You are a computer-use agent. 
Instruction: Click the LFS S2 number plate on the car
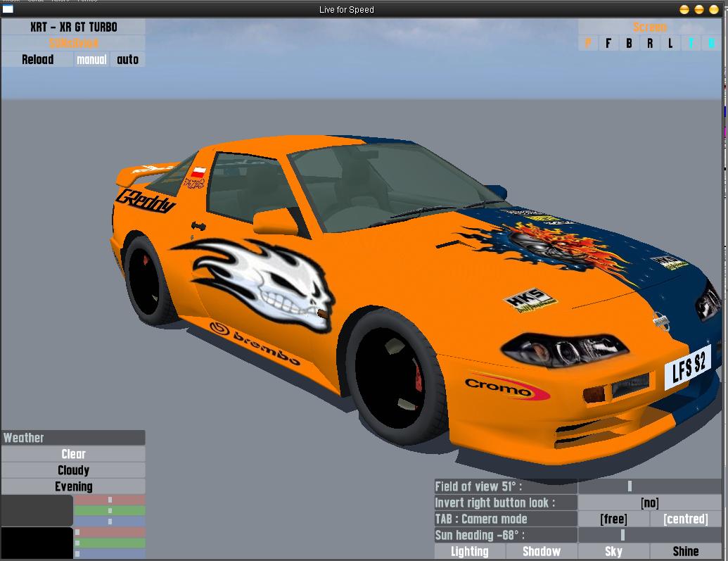pos(688,367)
